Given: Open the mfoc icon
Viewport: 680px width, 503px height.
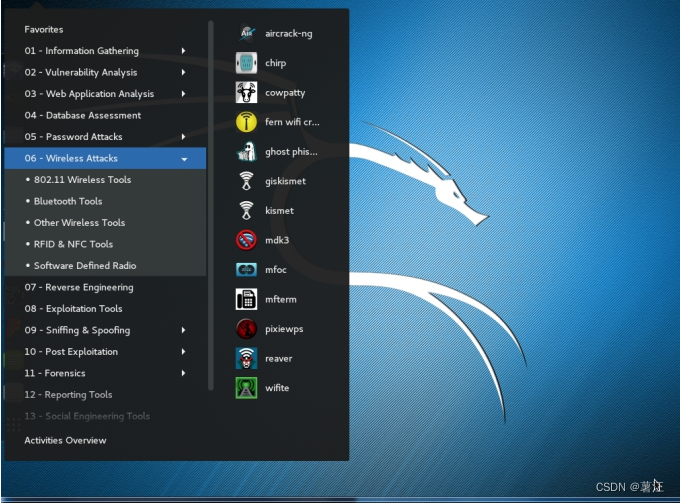Looking at the screenshot, I should pyautogui.click(x=246, y=269).
